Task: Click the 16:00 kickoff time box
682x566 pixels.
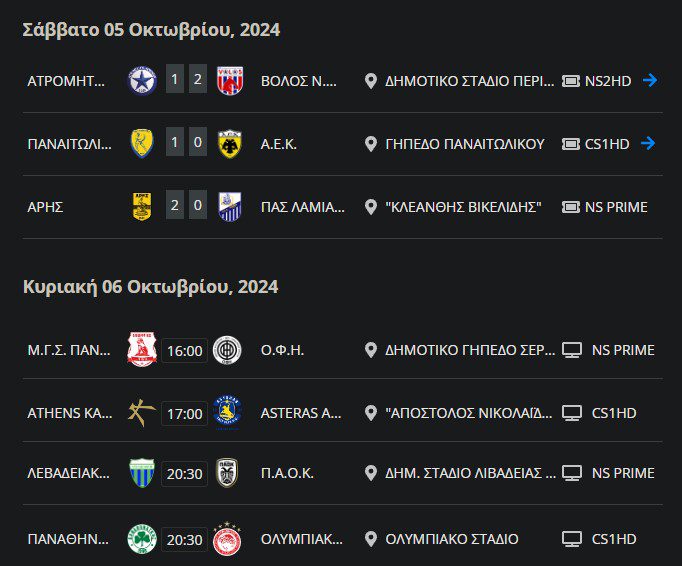Action: [x=184, y=350]
